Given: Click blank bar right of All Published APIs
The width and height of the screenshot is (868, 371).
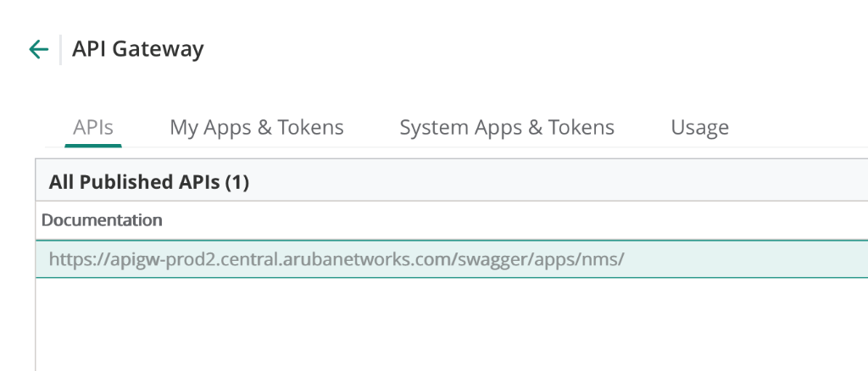Looking at the screenshot, I should [551, 181].
